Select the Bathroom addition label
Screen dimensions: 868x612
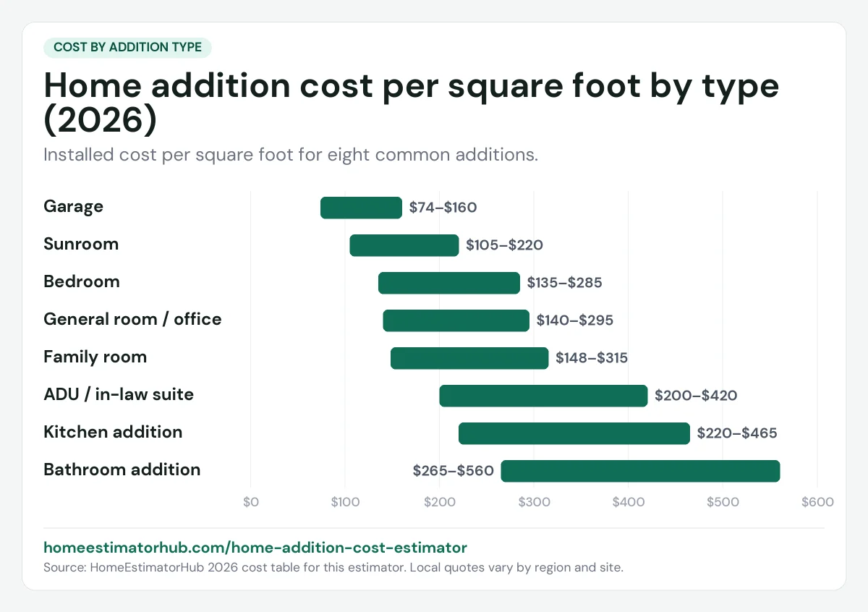click(122, 470)
